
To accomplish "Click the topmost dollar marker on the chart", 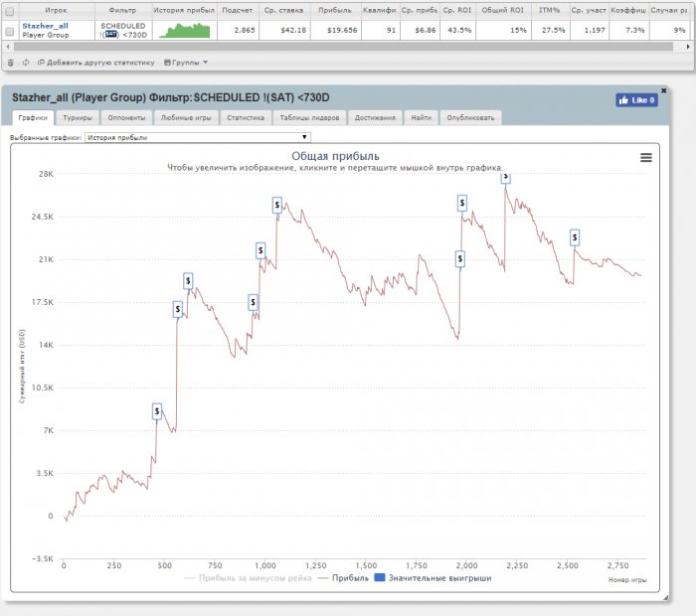I will [505, 176].
